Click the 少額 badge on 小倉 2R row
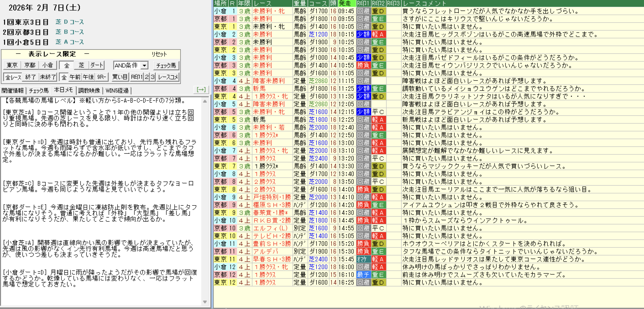Screen dimensions: 644x309 tap(363, 34)
